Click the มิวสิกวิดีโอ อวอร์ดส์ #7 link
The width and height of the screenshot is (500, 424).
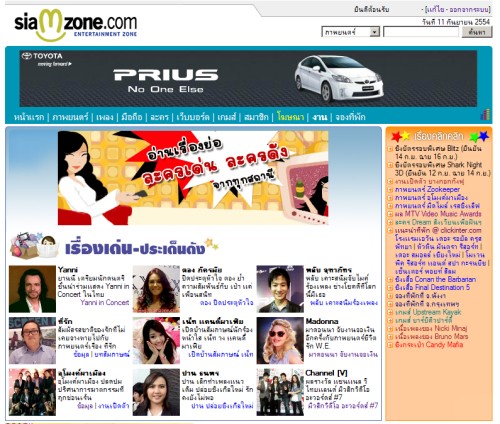pos(343,406)
